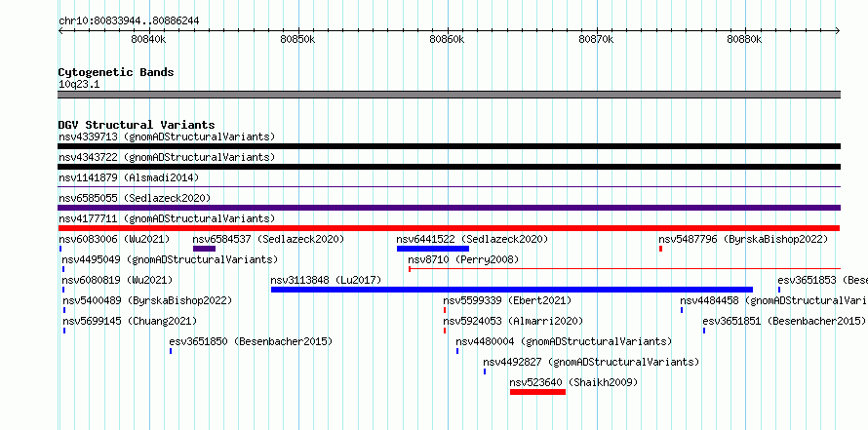This screenshot has height=430, width=868.
Task: Select the nsv4480004 gnomADStructuralVariants label
Action: pos(564,341)
